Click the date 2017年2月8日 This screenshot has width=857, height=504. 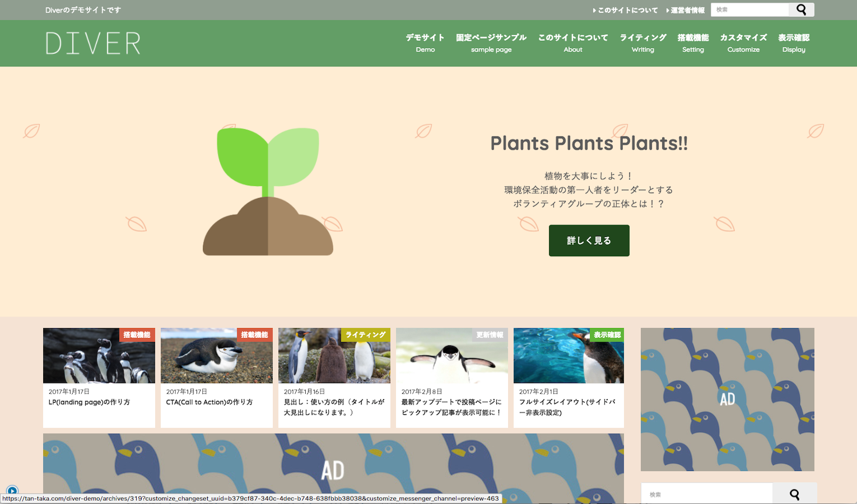pos(422,391)
